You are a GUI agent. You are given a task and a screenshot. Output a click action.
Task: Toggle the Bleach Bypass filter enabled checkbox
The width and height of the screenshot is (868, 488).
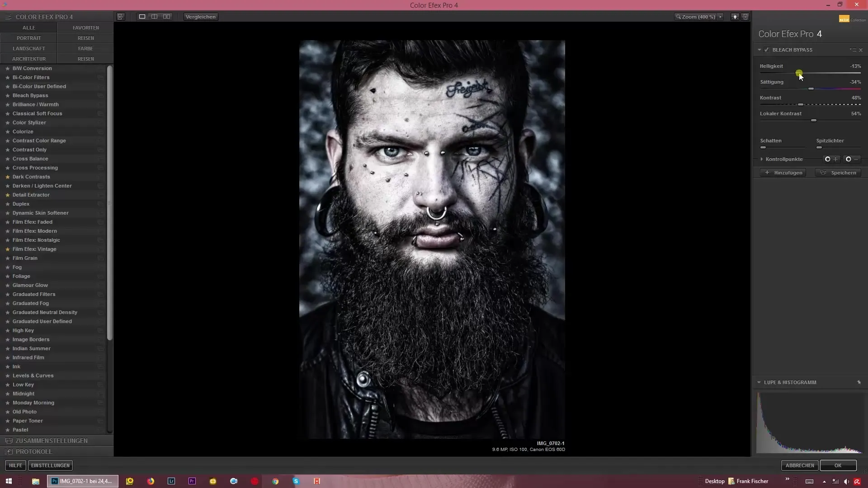767,50
